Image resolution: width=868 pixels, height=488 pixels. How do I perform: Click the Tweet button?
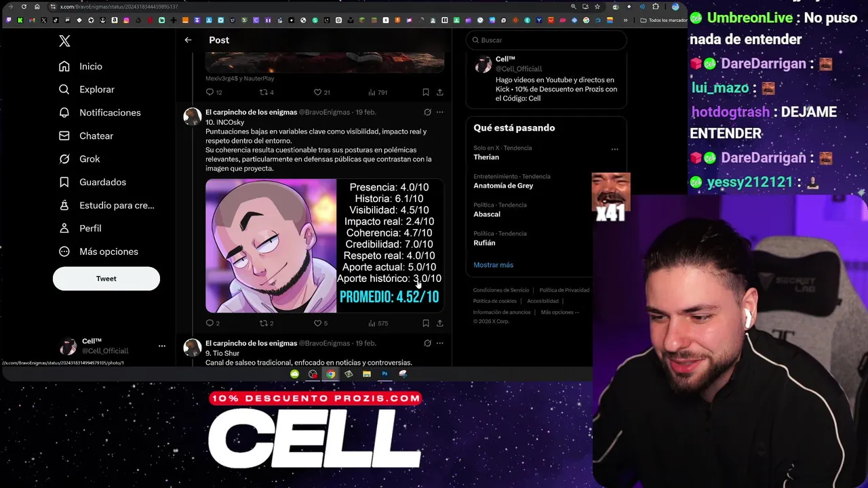(106, 279)
